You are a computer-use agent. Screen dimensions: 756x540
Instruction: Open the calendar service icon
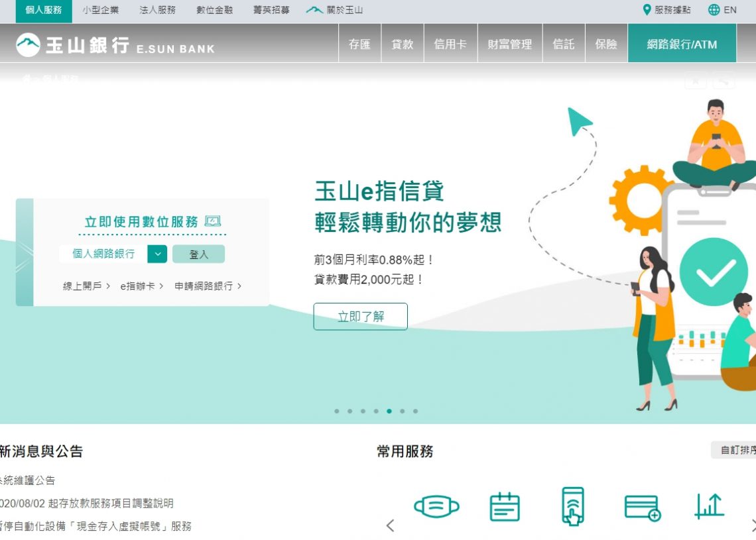[x=504, y=506]
